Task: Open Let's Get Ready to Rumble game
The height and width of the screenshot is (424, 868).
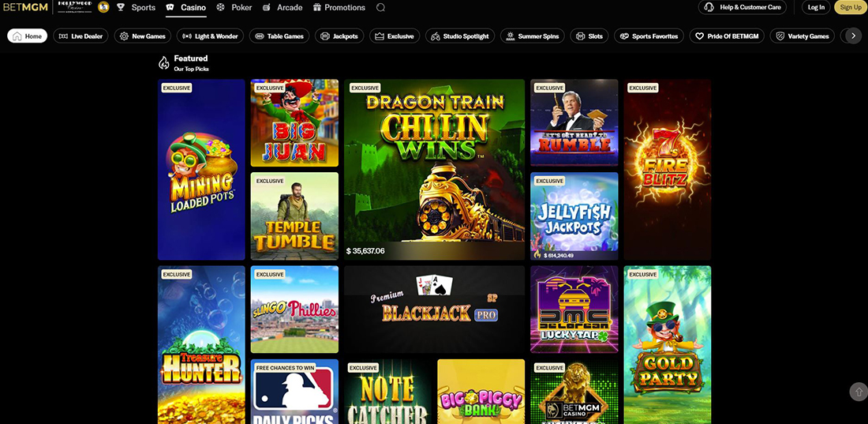Action: 574,123
